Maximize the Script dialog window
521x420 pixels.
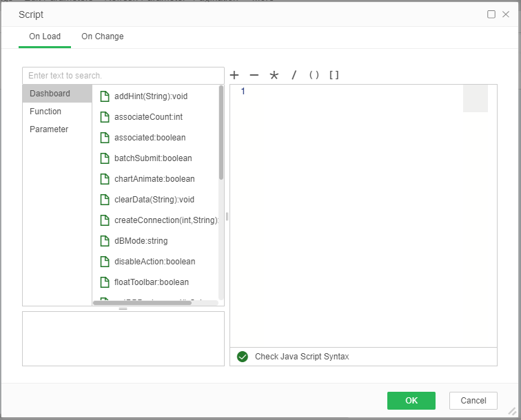click(x=491, y=14)
